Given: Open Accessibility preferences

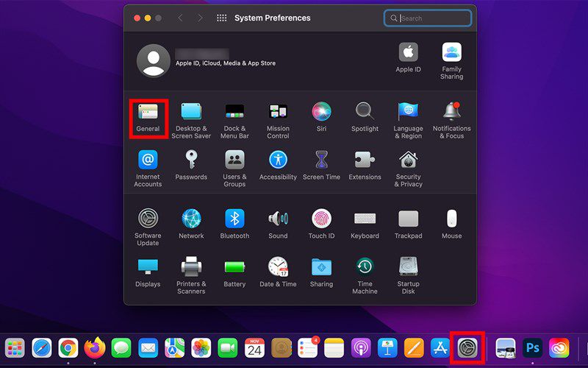Looking at the screenshot, I should (278, 165).
